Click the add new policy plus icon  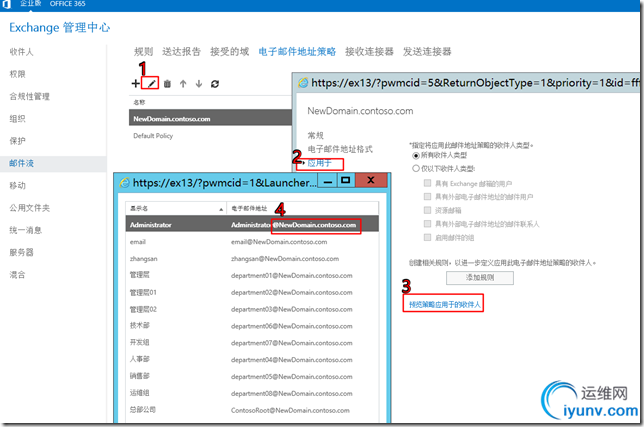135,84
